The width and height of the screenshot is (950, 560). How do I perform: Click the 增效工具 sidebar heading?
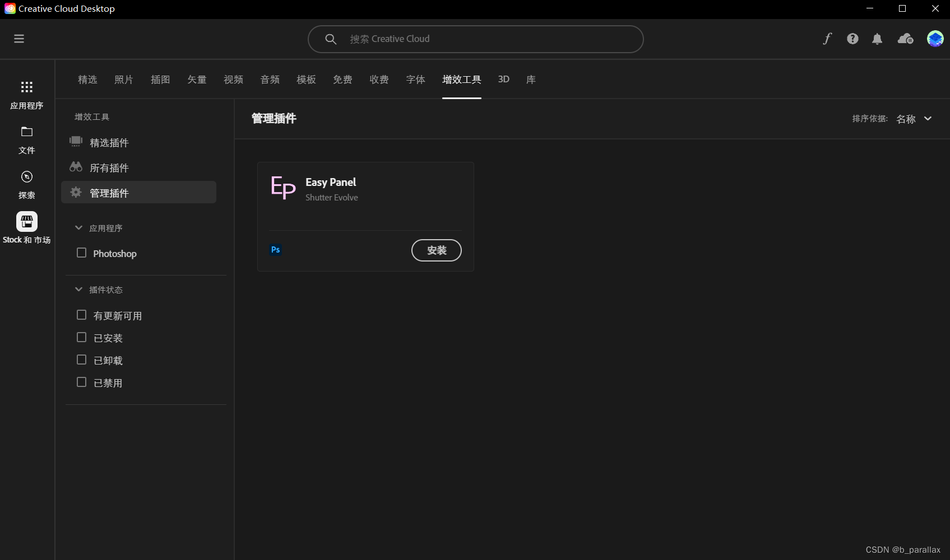(x=92, y=117)
